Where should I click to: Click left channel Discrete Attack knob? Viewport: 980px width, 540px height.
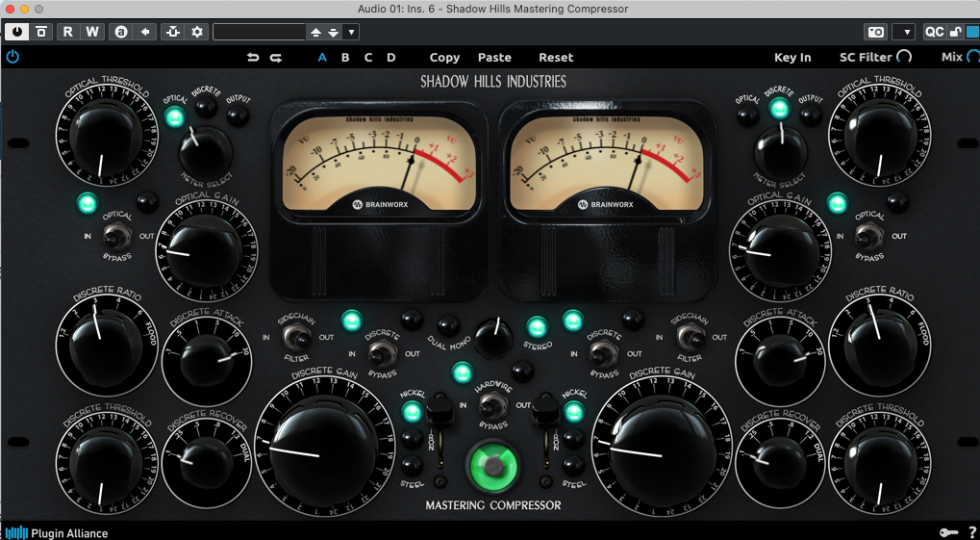(x=206, y=361)
